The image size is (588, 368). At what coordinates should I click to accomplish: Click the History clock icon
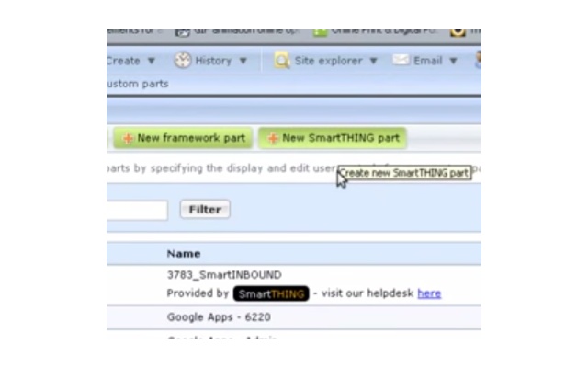click(x=183, y=60)
